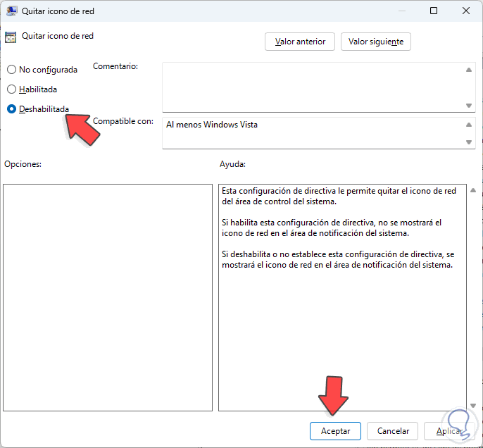
Task: Click the Ayuda panel scroll up arrow
Action: [473, 190]
